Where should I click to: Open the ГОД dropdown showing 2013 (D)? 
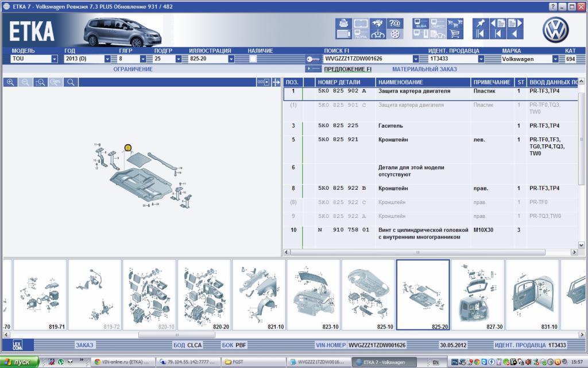(x=107, y=59)
